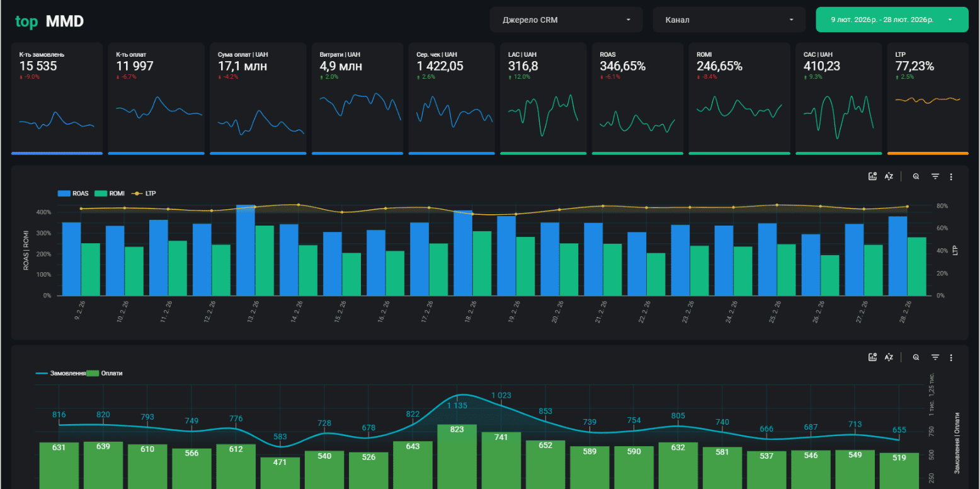Screen dimensions: 980x489
Task: Click the payments bar labeled 823
Action: point(457,456)
